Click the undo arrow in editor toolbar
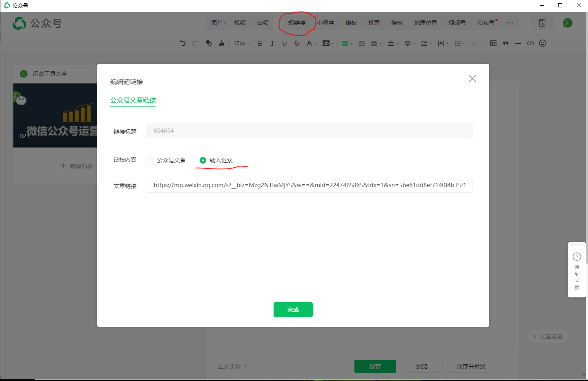 click(183, 43)
